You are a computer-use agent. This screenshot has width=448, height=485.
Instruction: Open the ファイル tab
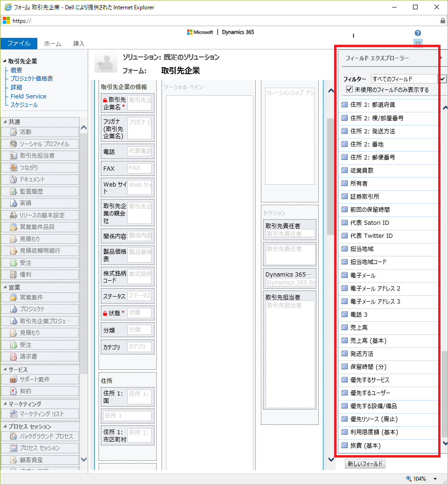click(19, 43)
